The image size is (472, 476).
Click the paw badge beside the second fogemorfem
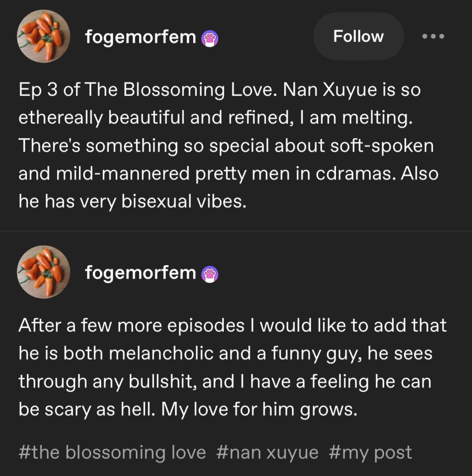209,275
